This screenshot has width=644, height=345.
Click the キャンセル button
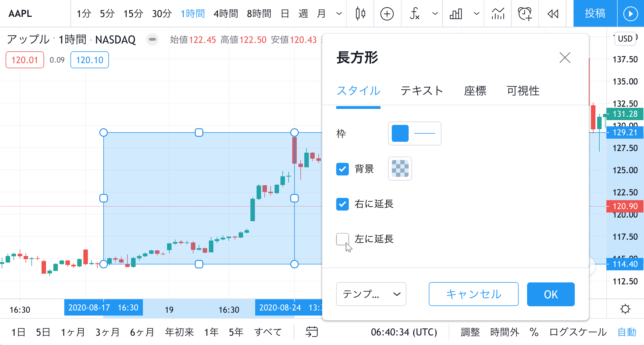(x=473, y=294)
